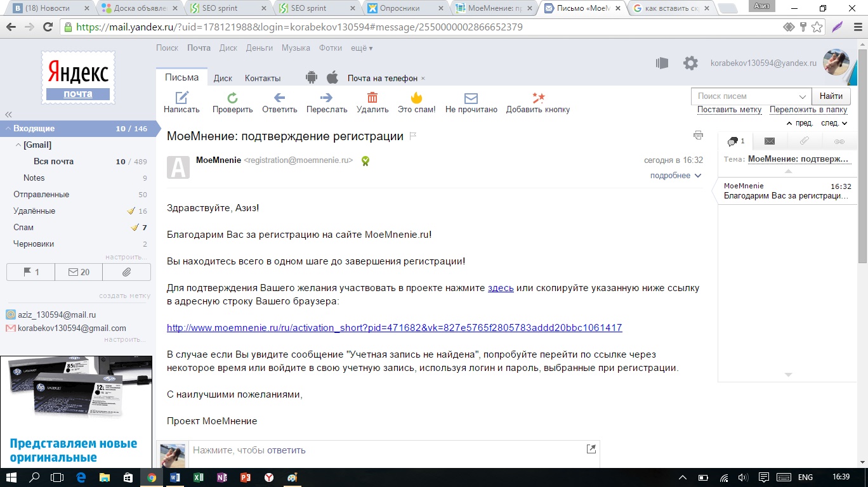The width and height of the screenshot is (868, 487).
Task: Click the Яндекс Почта logo
Action: 77,78
